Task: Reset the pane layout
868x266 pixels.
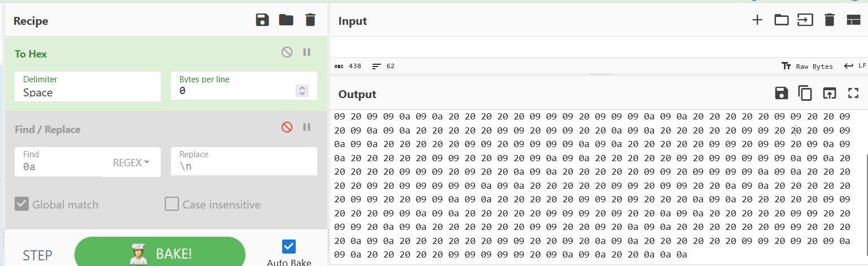Action: click(x=853, y=20)
